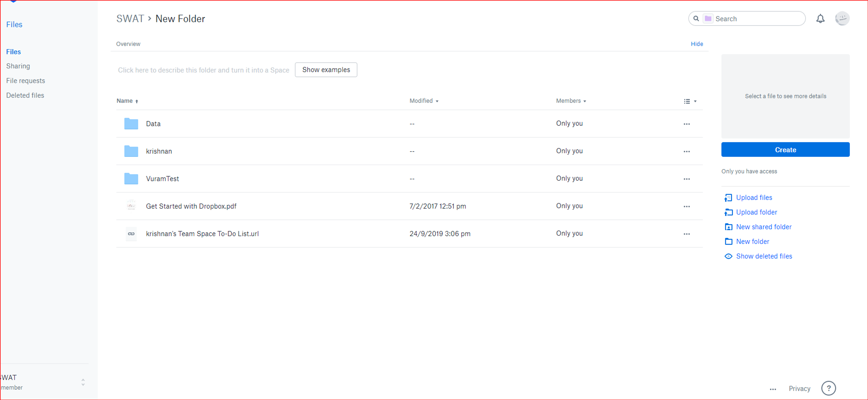Open File requests in the sidebar
This screenshot has height=400, width=868.
coord(25,81)
